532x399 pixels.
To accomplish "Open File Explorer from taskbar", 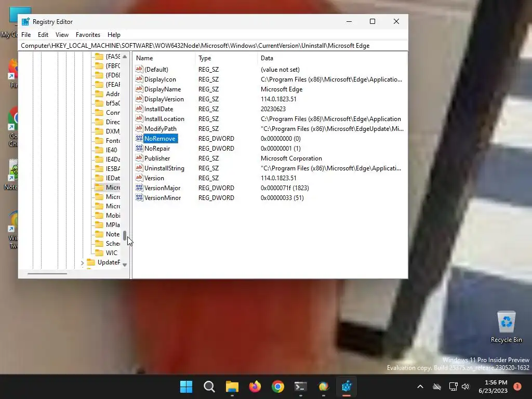I will [x=232, y=387].
